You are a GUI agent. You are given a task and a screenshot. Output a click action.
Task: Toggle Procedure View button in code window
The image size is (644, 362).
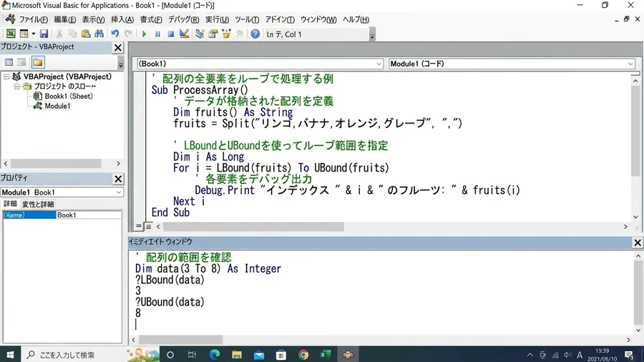pos(139,226)
